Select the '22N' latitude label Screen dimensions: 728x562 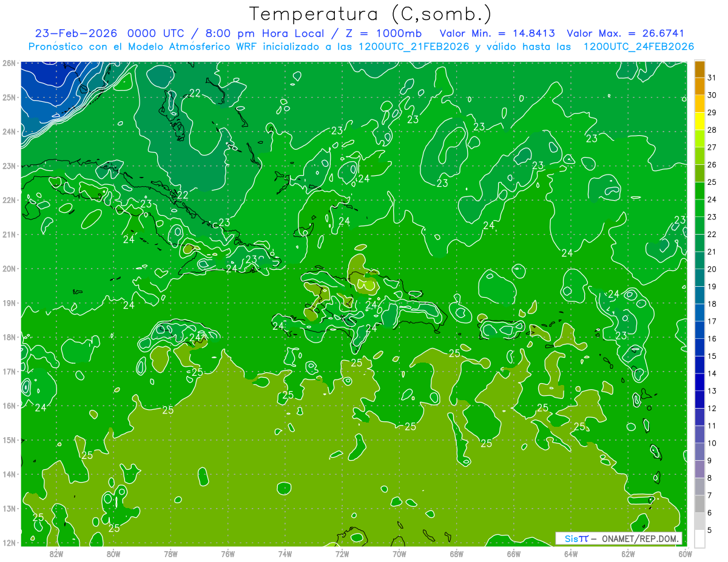[x=8, y=200]
